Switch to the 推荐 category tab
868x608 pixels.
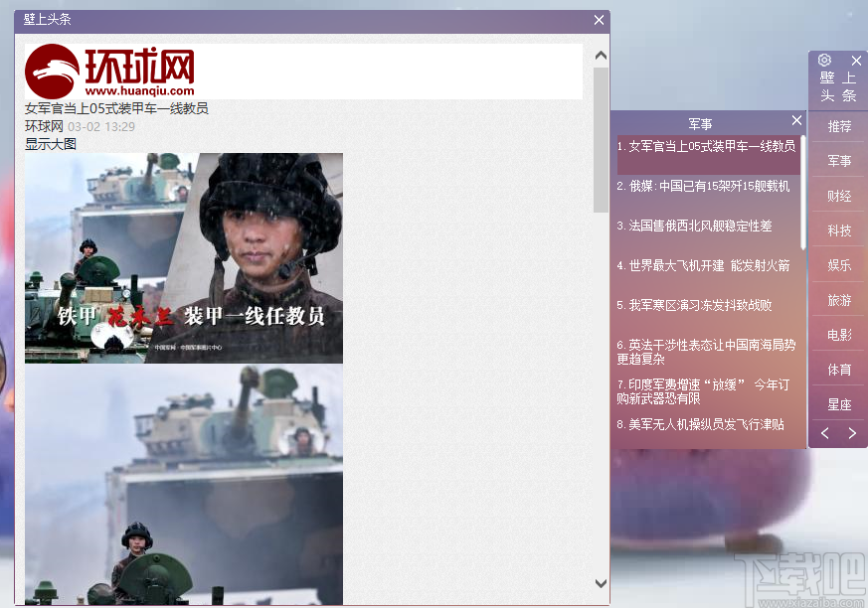(838, 126)
